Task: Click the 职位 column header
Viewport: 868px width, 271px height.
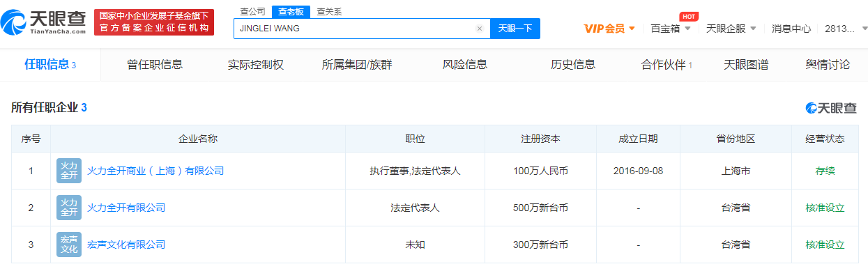Action: [x=416, y=139]
